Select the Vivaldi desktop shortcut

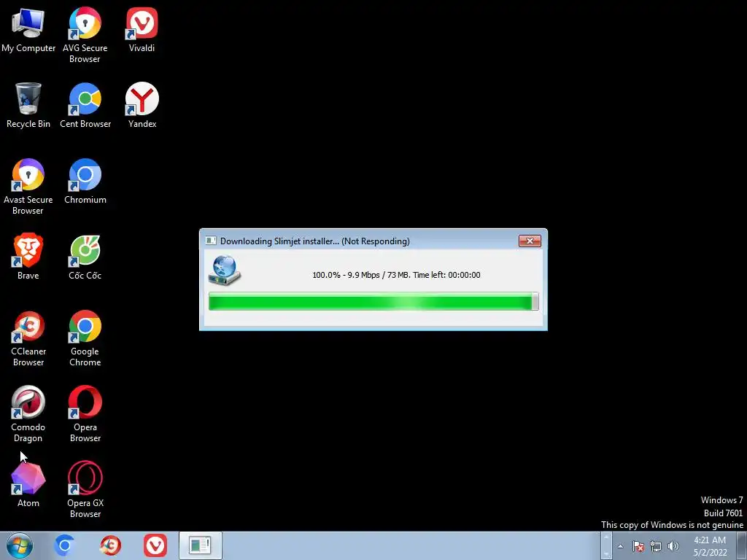click(x=142, y=31)
